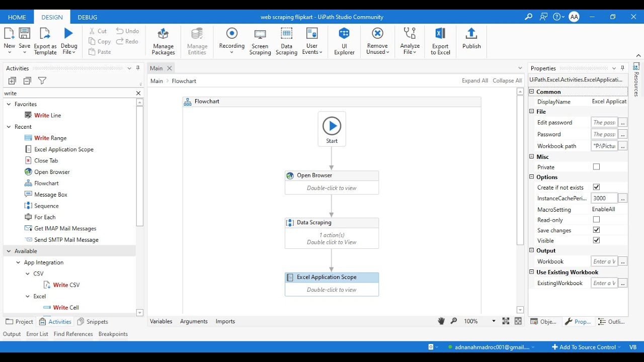The width and height of the screenshot is (644, 362).
Task: Open Data Scraping wizard
Action: click(286, 41)
